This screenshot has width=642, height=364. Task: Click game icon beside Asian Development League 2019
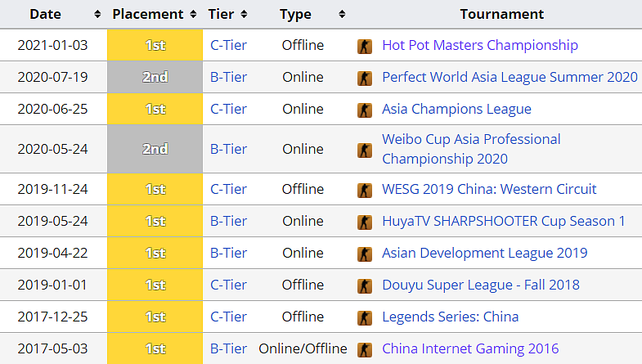(365, 254)
